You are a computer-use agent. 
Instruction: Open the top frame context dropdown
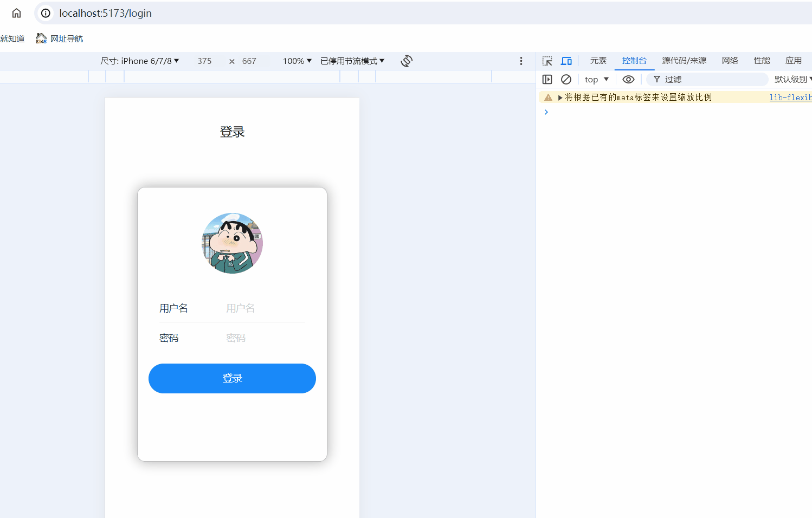click(595, 79)
